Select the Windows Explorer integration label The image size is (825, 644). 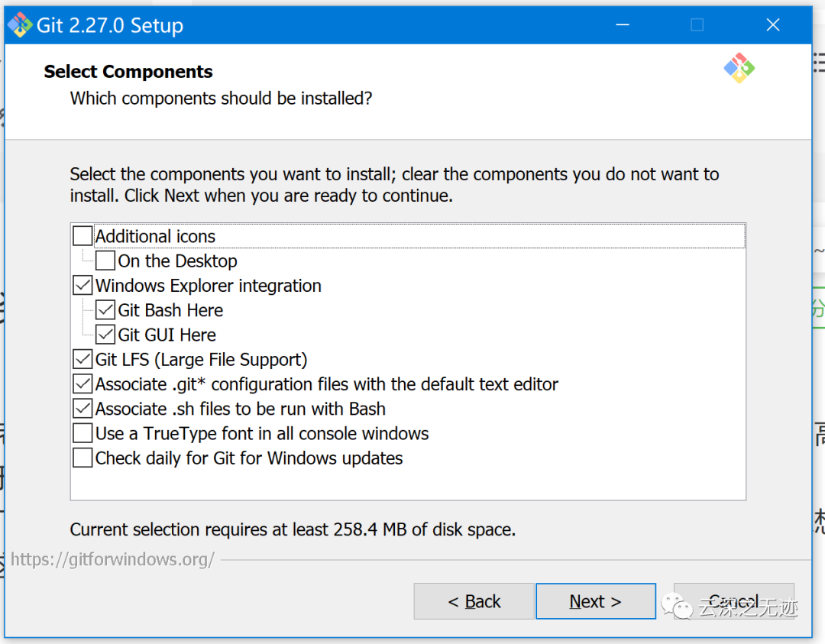click(208, 286)
